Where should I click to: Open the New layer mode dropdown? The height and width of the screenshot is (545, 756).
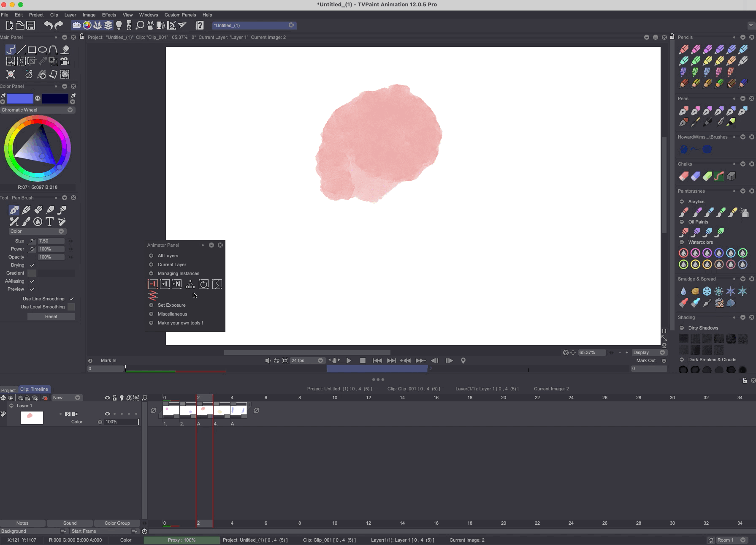pyautogui.click(x=78, y=398)
